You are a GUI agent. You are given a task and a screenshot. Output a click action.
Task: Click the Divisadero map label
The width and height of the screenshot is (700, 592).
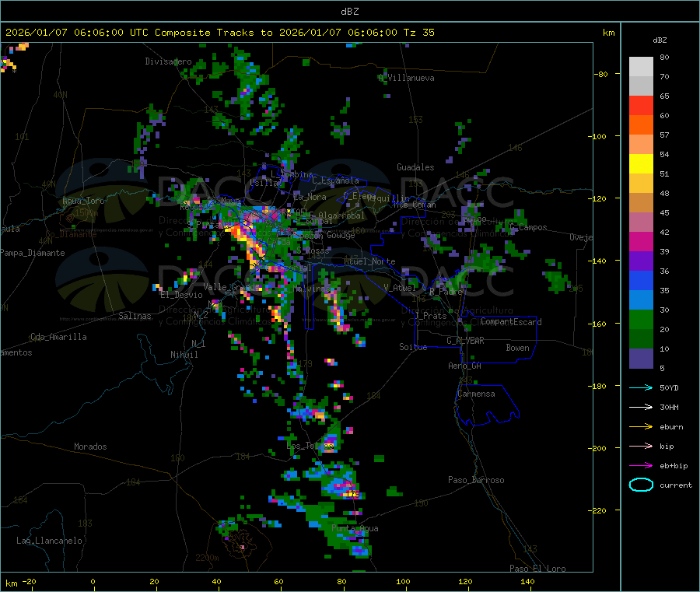pos(168,61)
